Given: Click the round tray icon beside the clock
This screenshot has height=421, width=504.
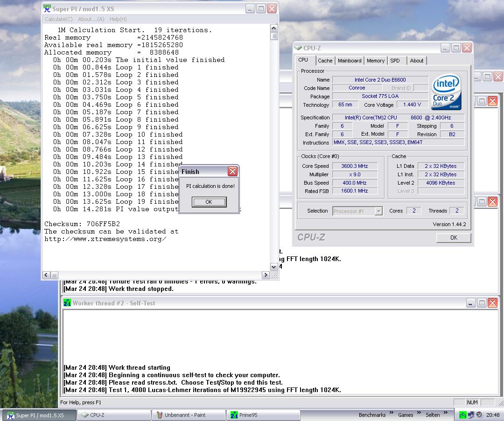Looking at the screenshot, I should pyautogui.click(x=479, y=414).
